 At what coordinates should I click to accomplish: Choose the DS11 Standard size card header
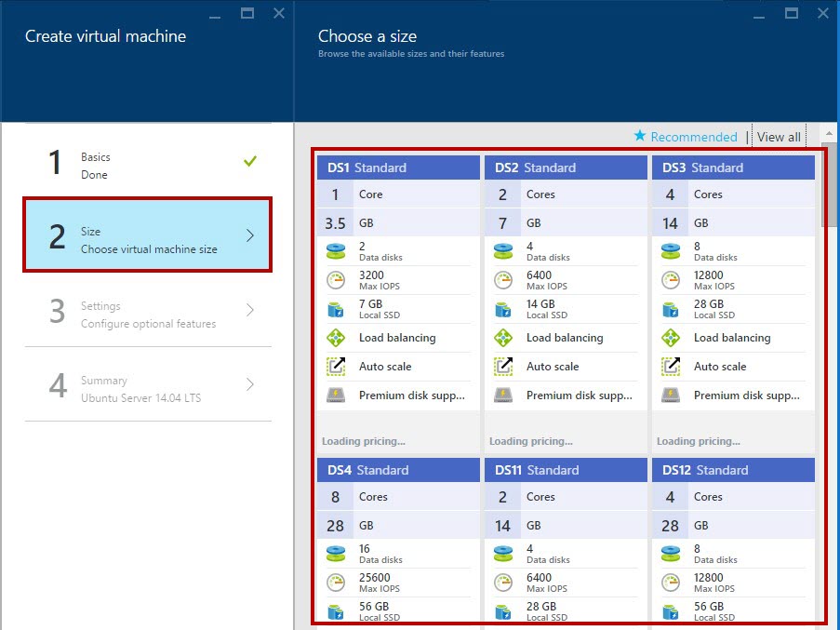(x=566, y=470)
